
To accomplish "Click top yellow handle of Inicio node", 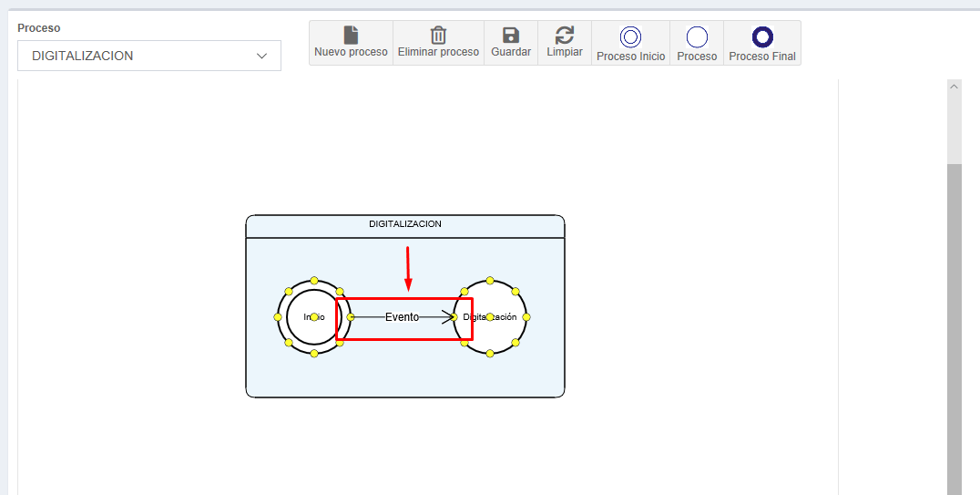I will tap(314, 281).
